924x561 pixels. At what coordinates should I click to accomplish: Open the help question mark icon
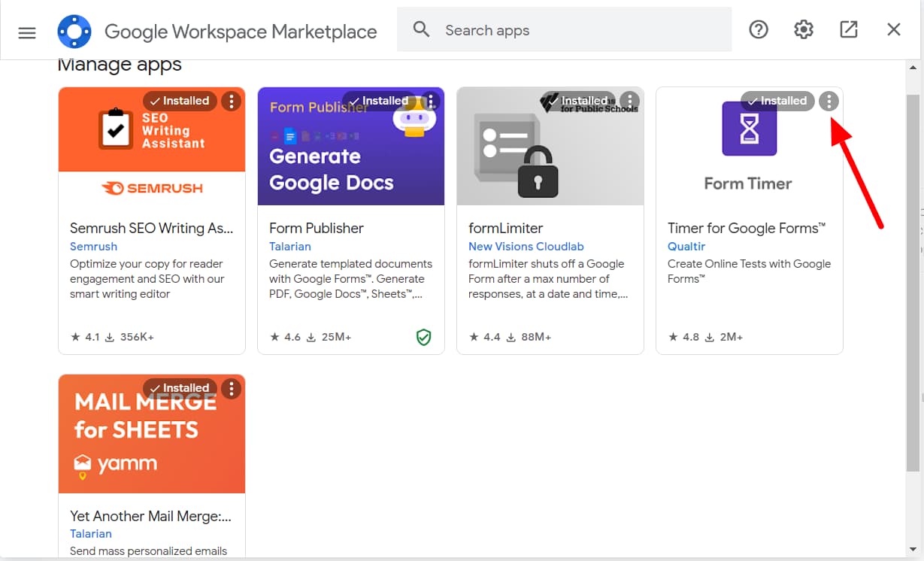tap(759, 30)
